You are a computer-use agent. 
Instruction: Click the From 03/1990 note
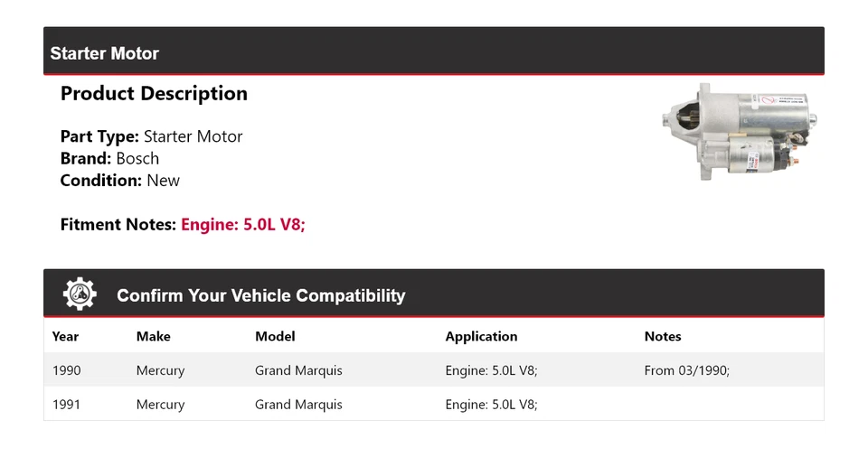pyautogui.click(x=686, y=370)
